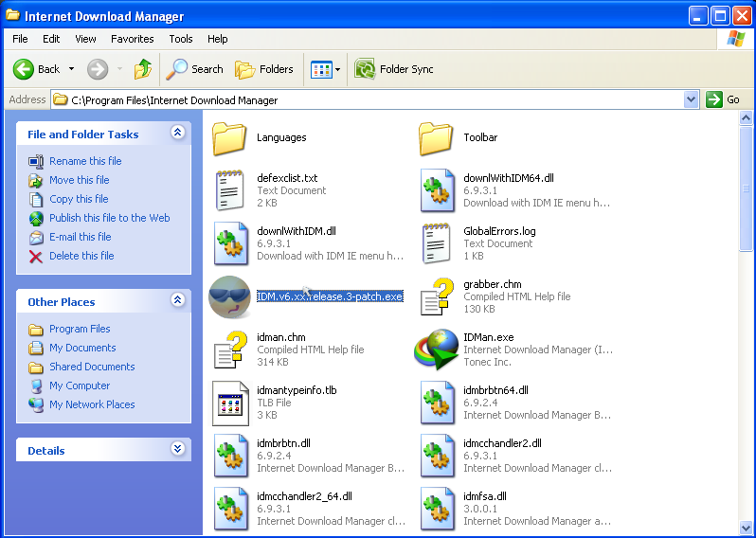
Task: Toggle the Folders pane button
Action: click(x=264, y=69)
